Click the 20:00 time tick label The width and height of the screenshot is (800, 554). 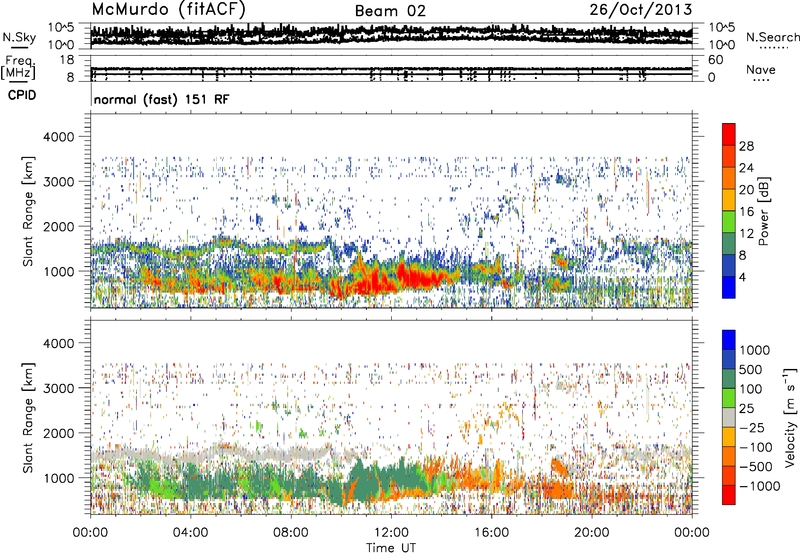click(x=591, y=533)
